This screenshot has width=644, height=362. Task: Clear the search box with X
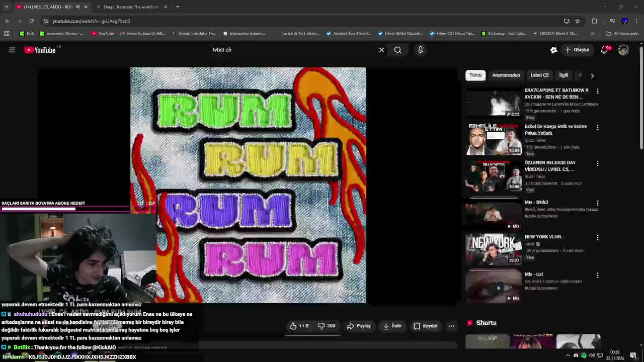[381, 50]
